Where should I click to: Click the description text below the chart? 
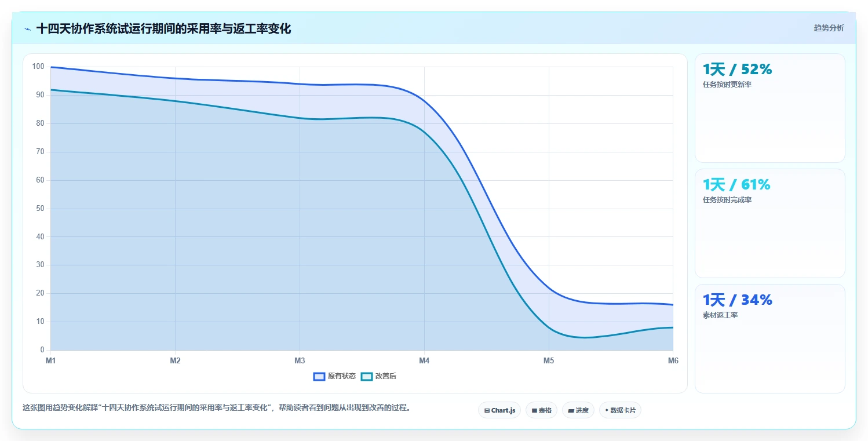(217, 407)
